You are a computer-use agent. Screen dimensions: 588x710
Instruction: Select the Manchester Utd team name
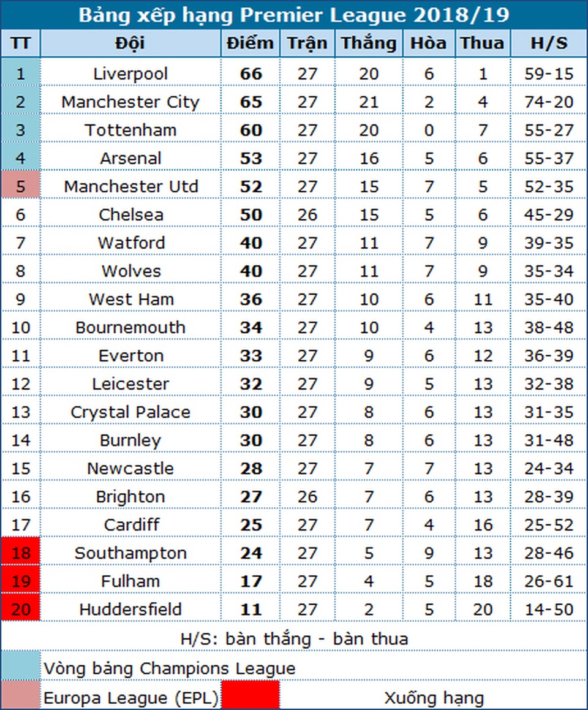pyautogui.click(x=130, y=187)
